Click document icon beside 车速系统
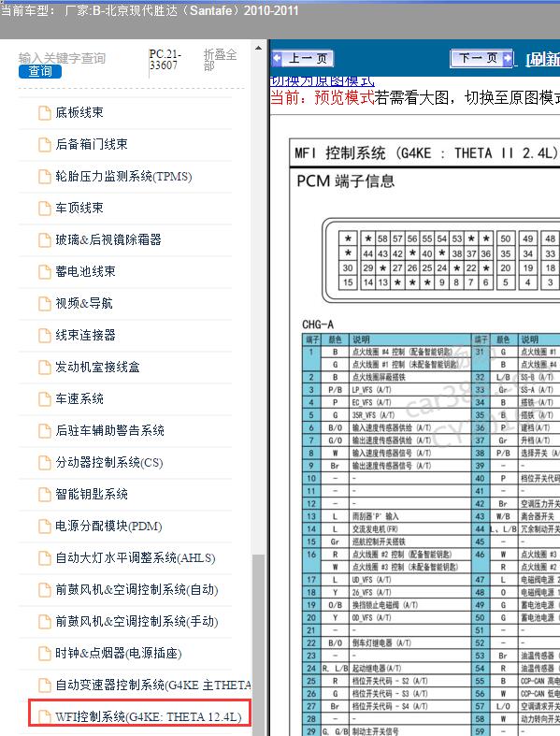The height and width of the screenshot is (736, 560). 45,399
